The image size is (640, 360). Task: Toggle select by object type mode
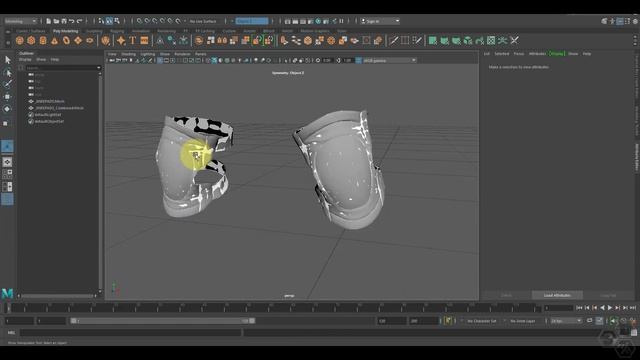[109, 21]
